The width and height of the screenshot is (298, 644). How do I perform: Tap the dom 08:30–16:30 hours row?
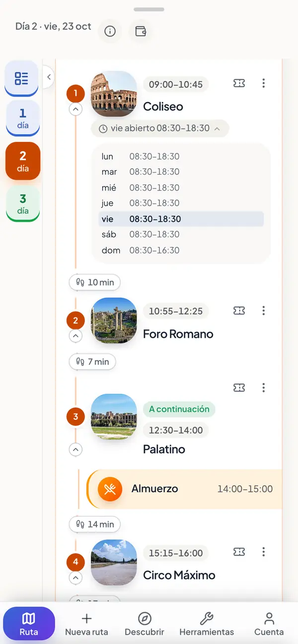coord(181,250)
